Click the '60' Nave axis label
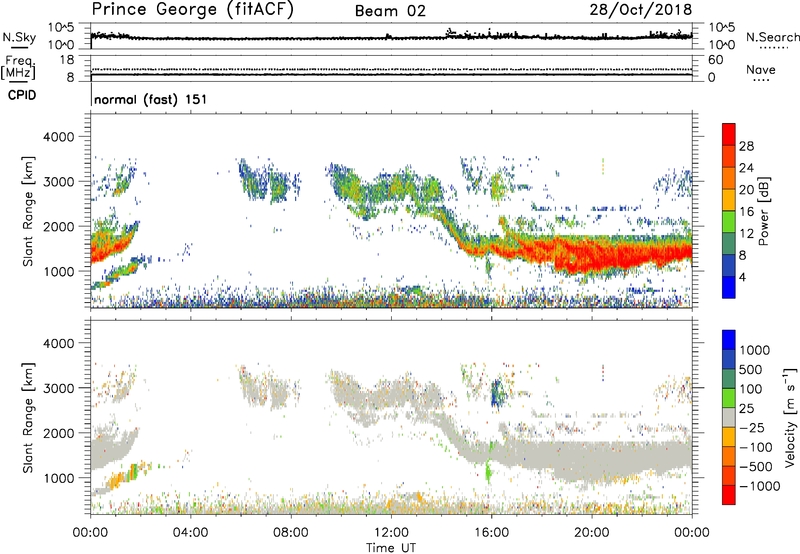Screen dimensions: 800x554 [x=716, y=60]
